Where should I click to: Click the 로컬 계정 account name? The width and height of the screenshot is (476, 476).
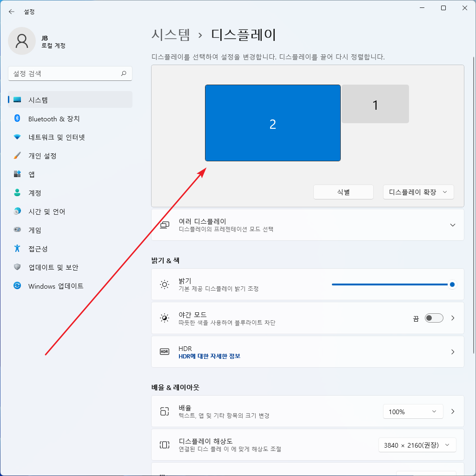[x=53, y=46]
